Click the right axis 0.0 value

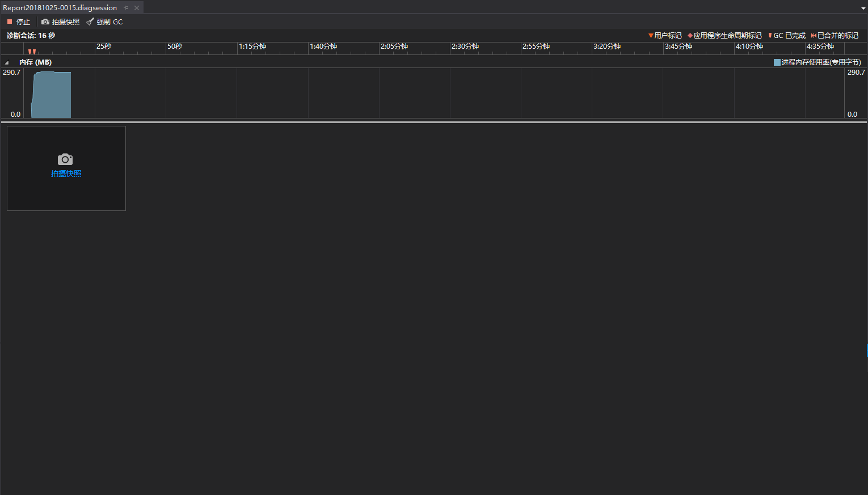tap(852, 115)
